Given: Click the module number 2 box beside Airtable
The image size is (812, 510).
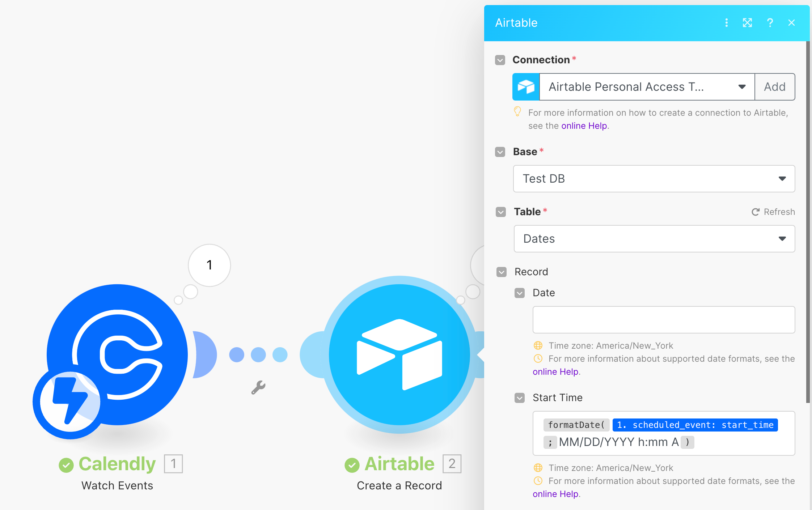Looking at the screenshot, I should coord(452,464).
